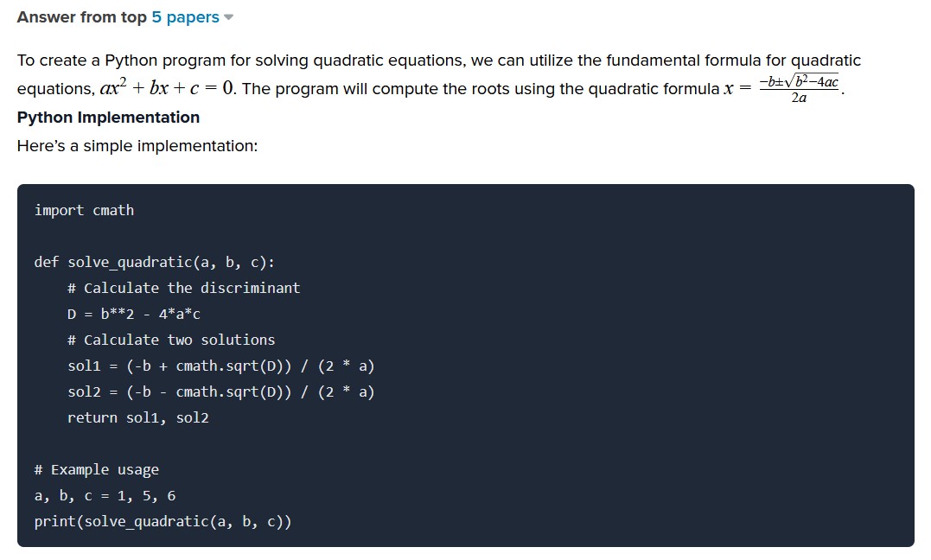
Task: Click the "# Calculate two solutions" comment
Action: (x=171, y=340)
